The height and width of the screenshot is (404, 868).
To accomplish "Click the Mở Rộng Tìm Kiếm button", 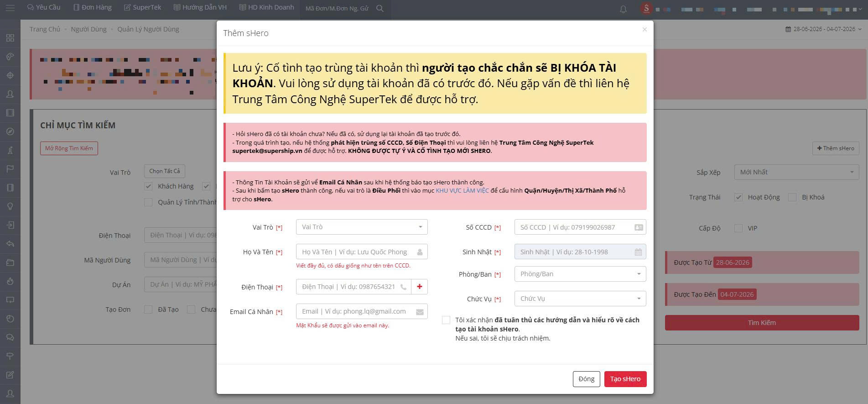I will (x=69, y=148).
